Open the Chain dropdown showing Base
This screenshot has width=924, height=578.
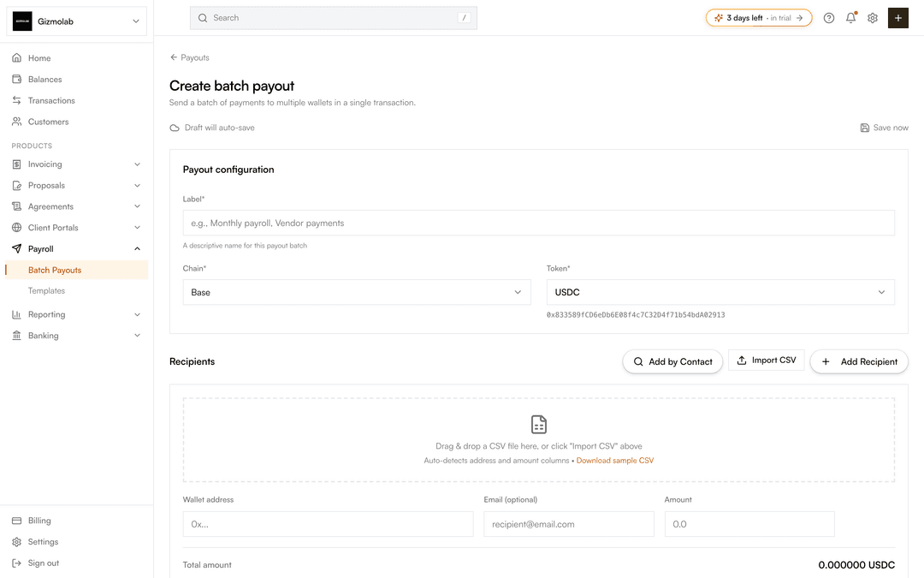[x=357, y=293]
